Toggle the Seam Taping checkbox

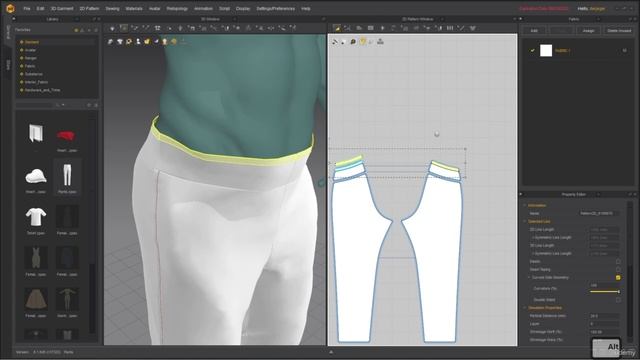pos(618,269)
